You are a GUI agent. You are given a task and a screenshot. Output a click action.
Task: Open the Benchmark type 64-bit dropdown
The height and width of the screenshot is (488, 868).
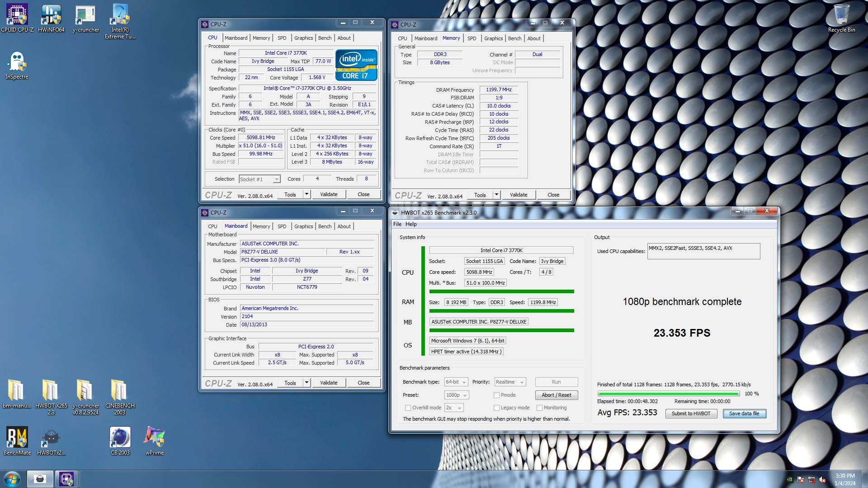[x=456, y=382]
